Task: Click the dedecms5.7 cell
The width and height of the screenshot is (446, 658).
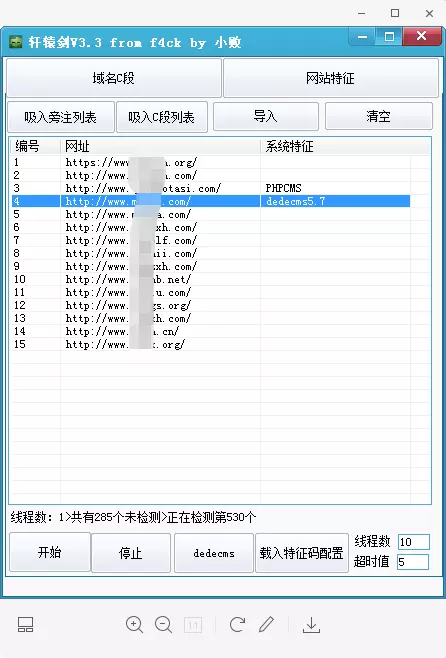Action: click(296, 201)
